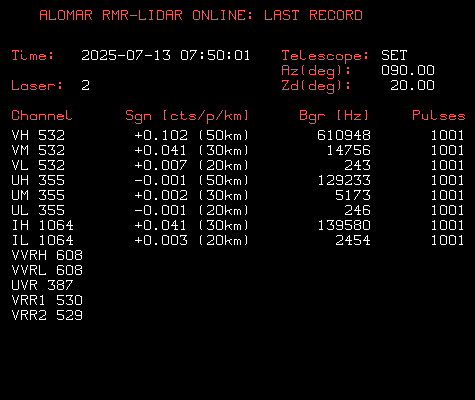The width and height of the screenshot is (475, 400).
Task: Click signal value +0.002 (30km)
Action: click(x=192, y=195)
